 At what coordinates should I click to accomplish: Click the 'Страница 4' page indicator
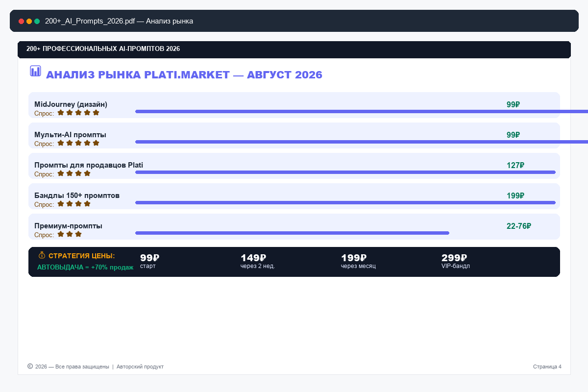pos(547,367)
